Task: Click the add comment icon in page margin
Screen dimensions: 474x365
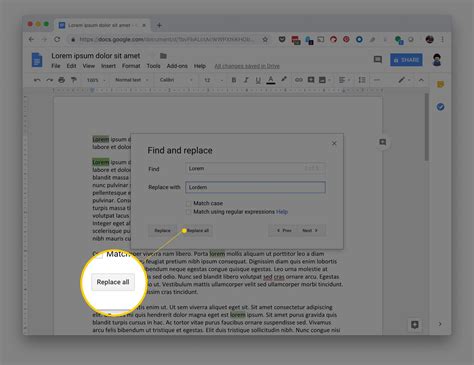Action: 383,142
